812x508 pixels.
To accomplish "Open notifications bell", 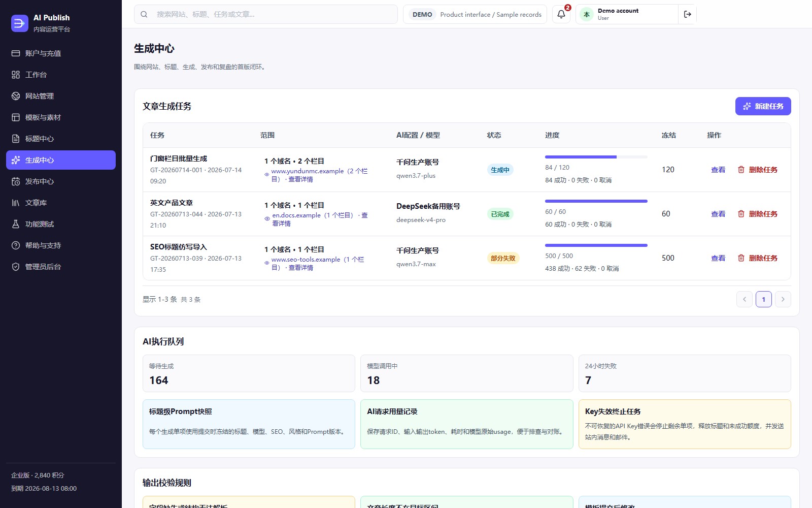I will point(561,14).
